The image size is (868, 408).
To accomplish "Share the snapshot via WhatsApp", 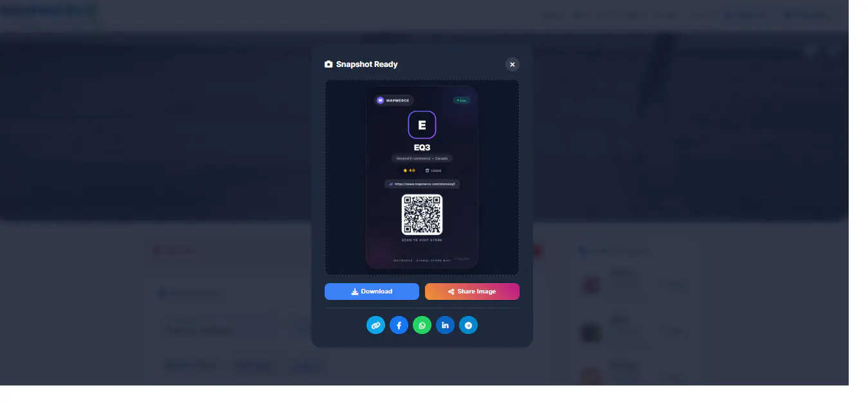I will click(422, 326).
